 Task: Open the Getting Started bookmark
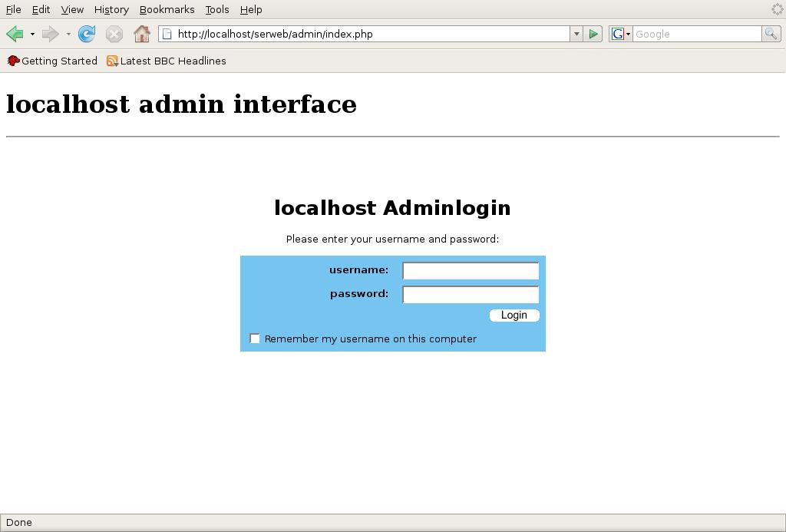[x=52, y=61]
